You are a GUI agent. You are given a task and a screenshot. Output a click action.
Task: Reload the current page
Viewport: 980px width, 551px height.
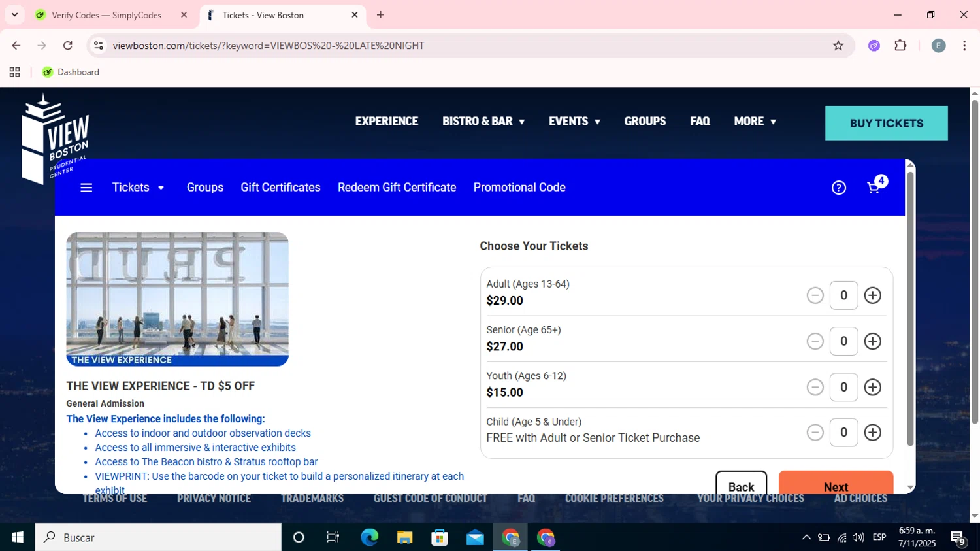[x=67, y=45]
